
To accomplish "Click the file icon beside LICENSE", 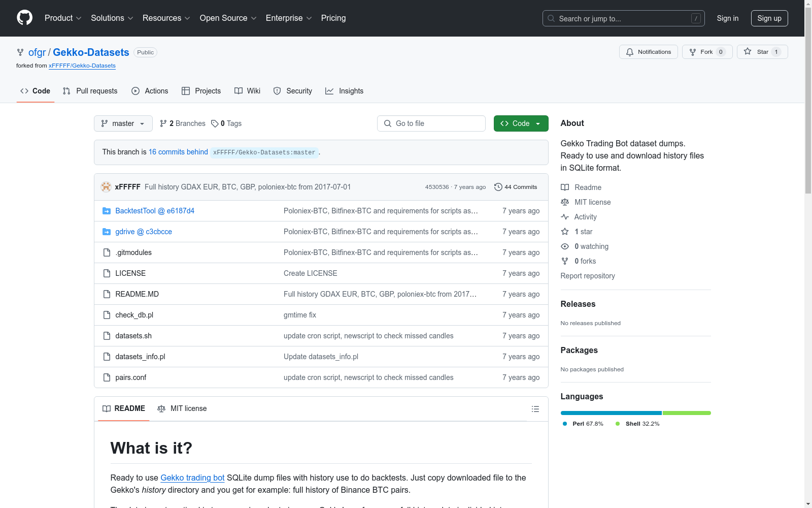I will coord(107,273).
